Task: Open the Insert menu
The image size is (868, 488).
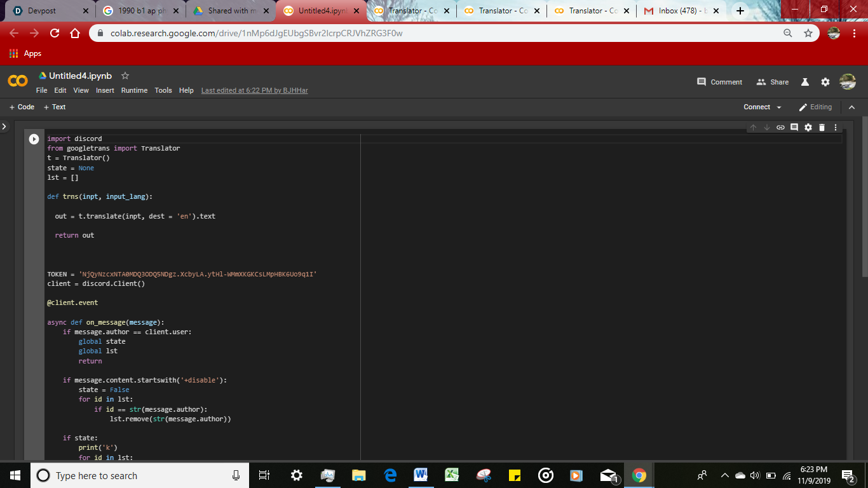Action: tap(105, 90)
